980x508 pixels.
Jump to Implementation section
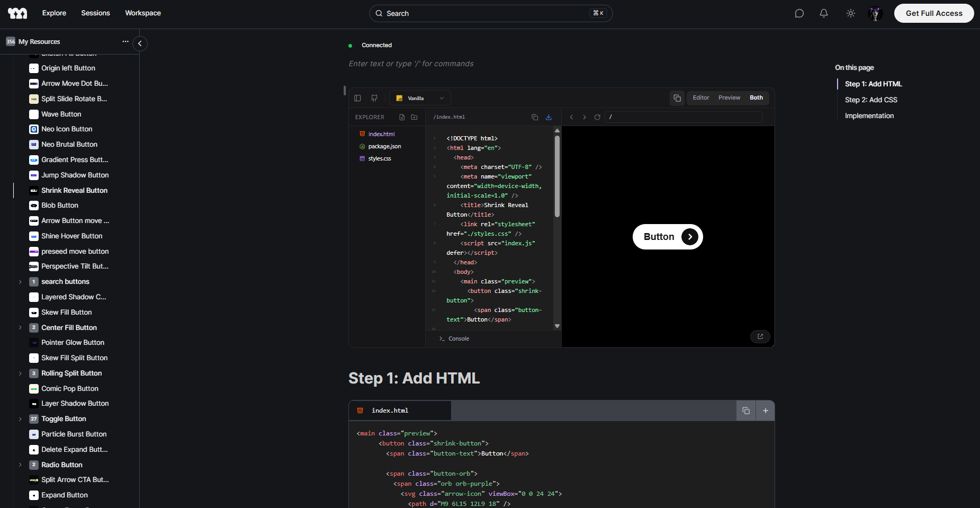pyautogui.click(x=869, y=115)
